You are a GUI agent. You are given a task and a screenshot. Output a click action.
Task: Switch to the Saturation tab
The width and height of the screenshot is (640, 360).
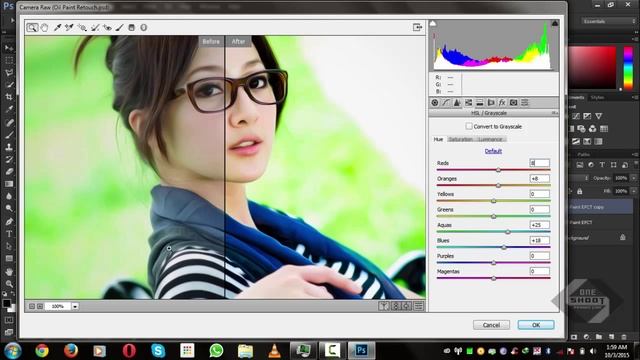coord(460,139)
